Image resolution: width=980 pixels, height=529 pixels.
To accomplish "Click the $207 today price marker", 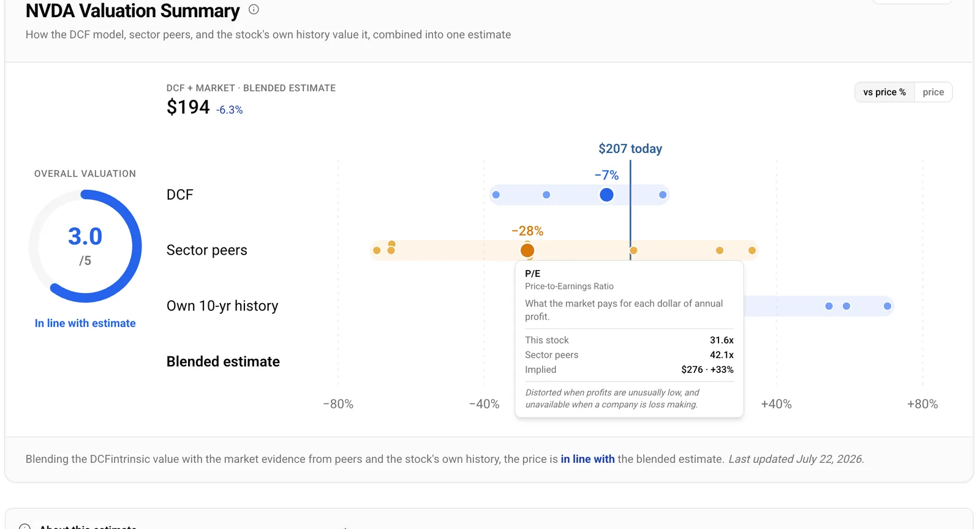I will 630,149.
